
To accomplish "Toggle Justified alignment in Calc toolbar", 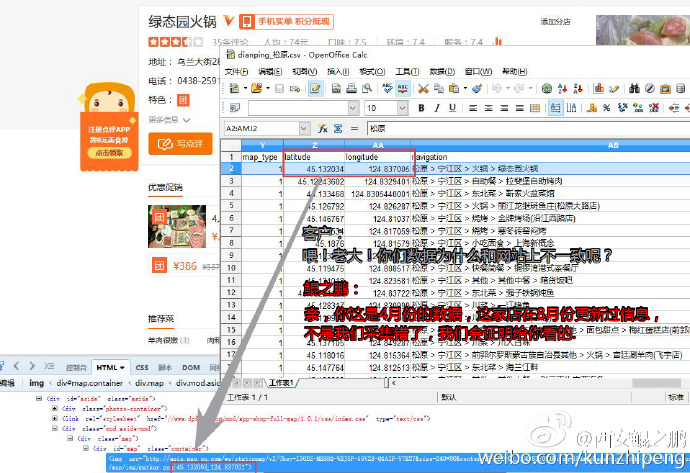I will pyautogui.click(x=520, y=108).
